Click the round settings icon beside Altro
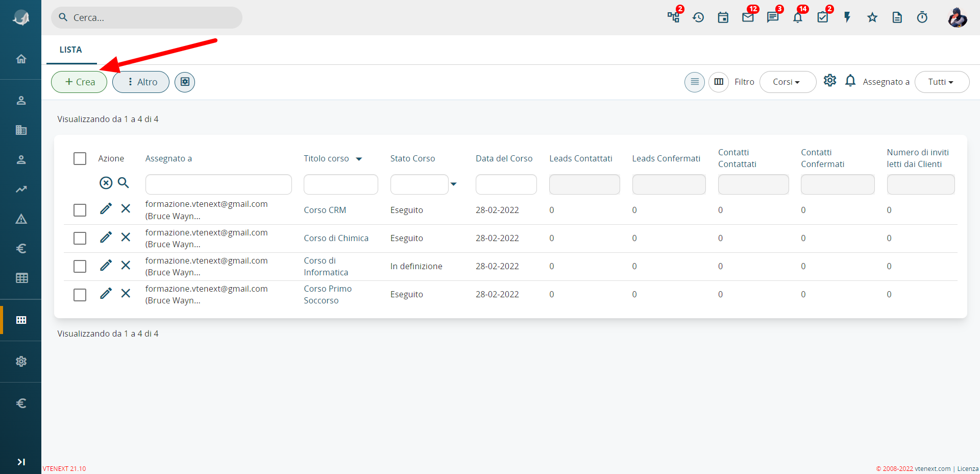Image resolution: width=980 pixels, height=474 pixels. point(185,82)
